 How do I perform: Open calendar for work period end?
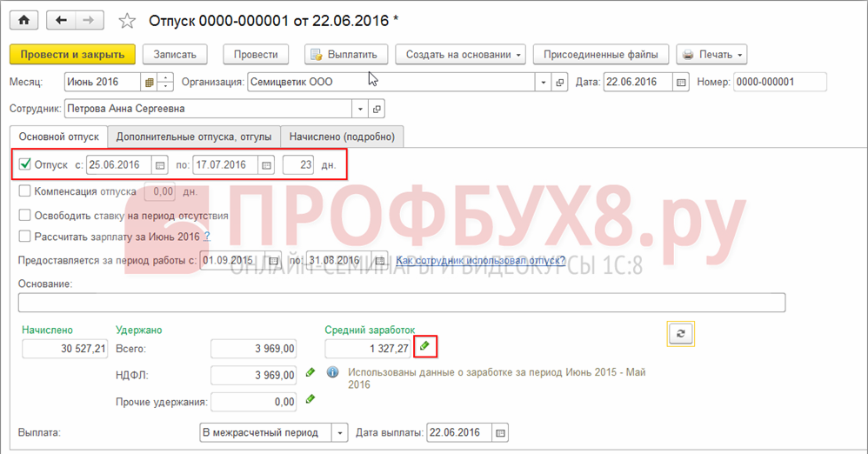pyautogui.click(x=380, y=260)
